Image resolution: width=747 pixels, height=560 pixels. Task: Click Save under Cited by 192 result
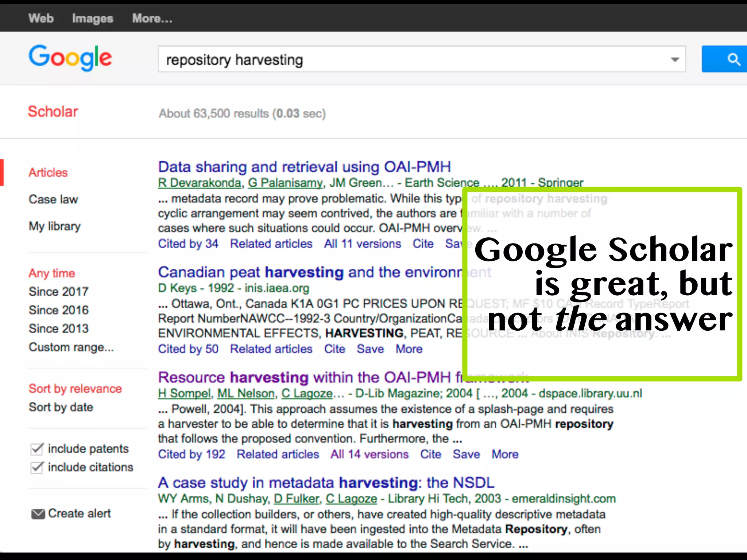point(467,454)
